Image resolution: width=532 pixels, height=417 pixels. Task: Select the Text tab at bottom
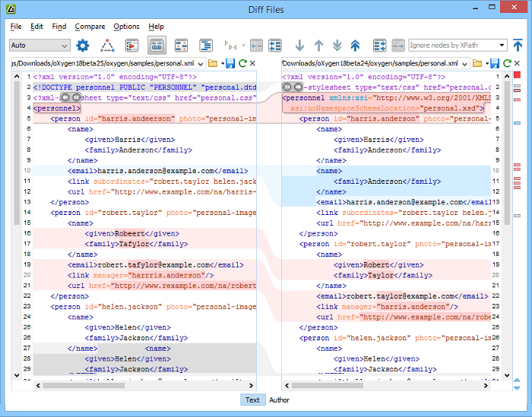click(252, 400)
